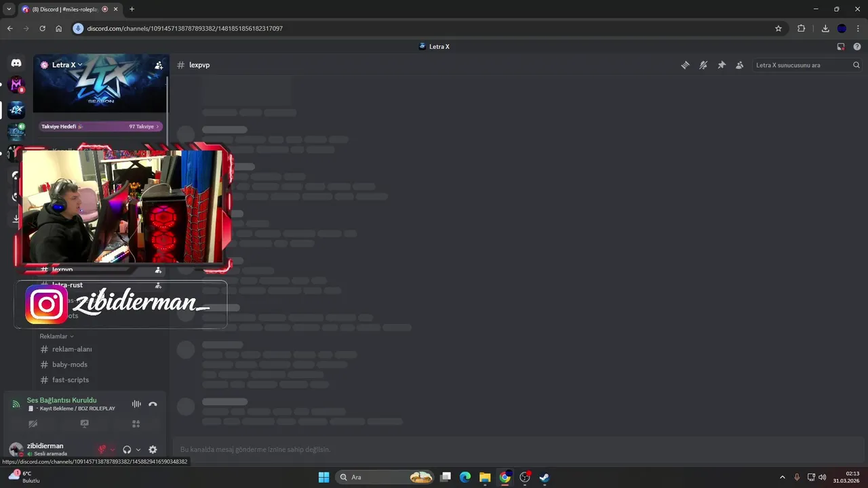Share your screen icon in voice panel
The height and width of the screenshot is (488, 868).
click(x=84, y=424)
